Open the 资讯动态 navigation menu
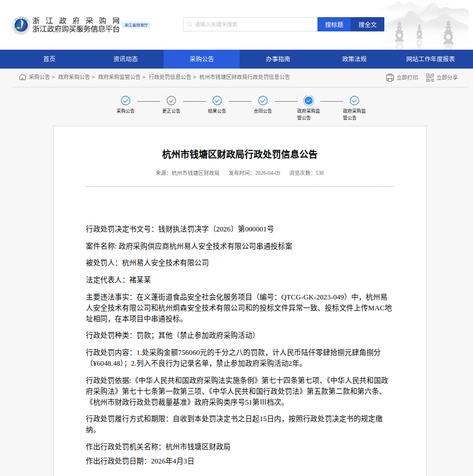Image resolution: width=473 pixels, height=476 pixels. coord(125,59)
